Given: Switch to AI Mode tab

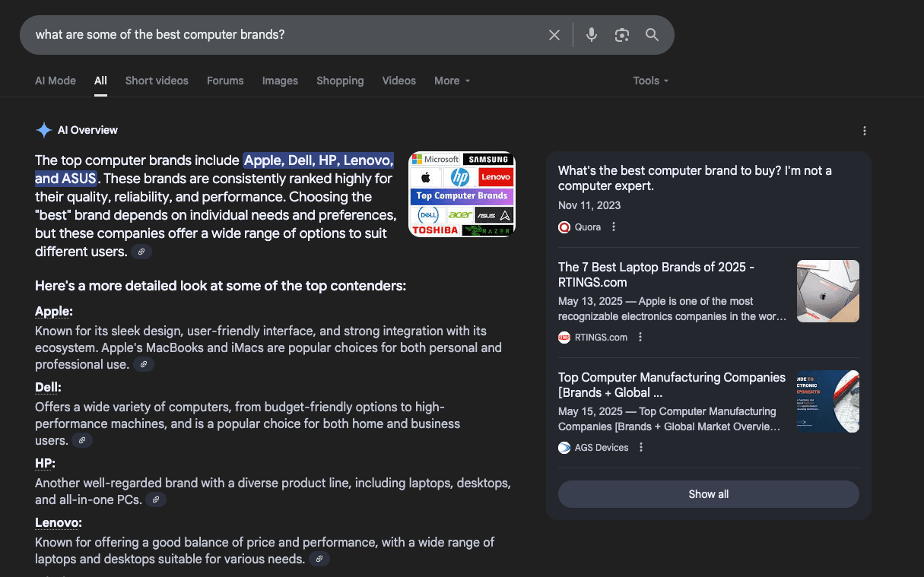Looking at the screenshot, I should pos(56,81).
